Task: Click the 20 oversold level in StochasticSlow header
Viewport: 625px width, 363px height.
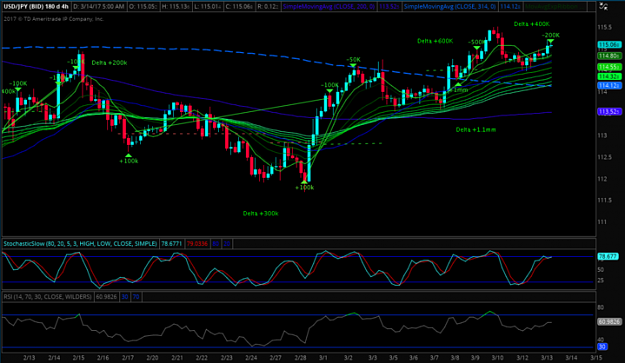Action: tap(227, 243)
